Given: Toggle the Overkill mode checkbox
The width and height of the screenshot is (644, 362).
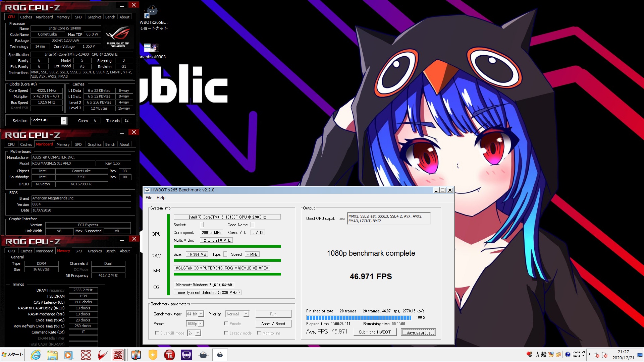Looking at the screenshot, I should (x=157, y=333).
